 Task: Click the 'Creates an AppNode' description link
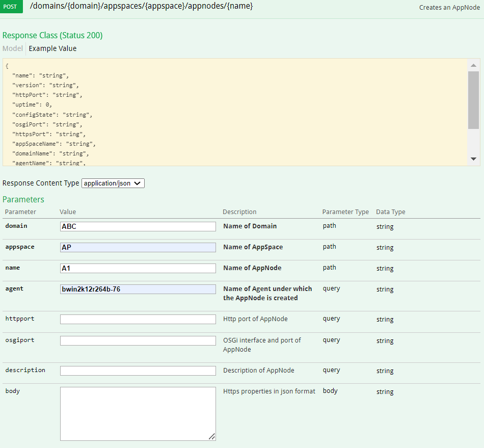pos(449,8)
